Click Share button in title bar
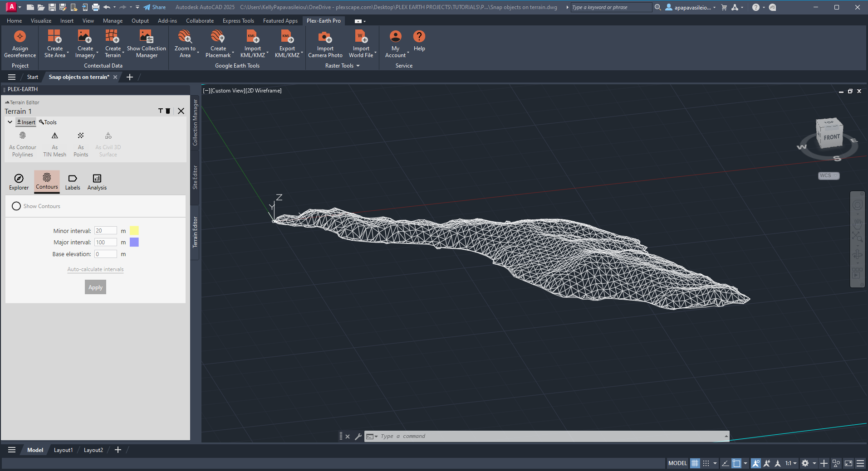 click(155, 7)
